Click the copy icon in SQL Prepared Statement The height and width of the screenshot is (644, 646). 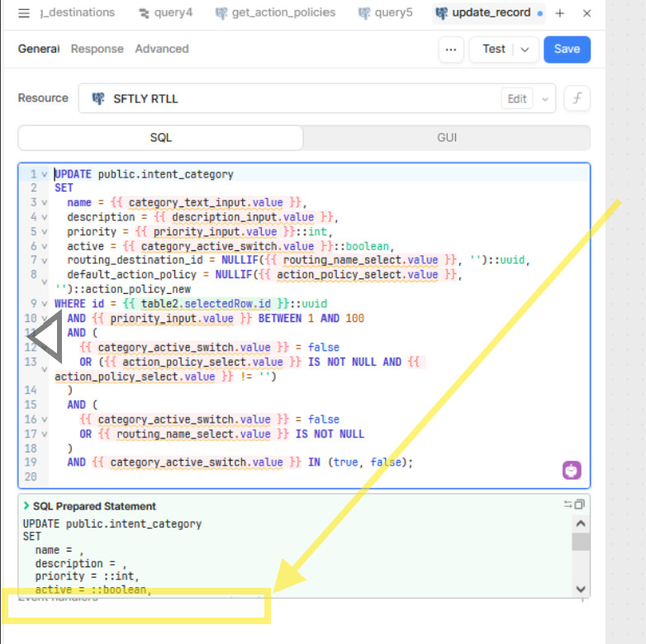click(579, 504)
